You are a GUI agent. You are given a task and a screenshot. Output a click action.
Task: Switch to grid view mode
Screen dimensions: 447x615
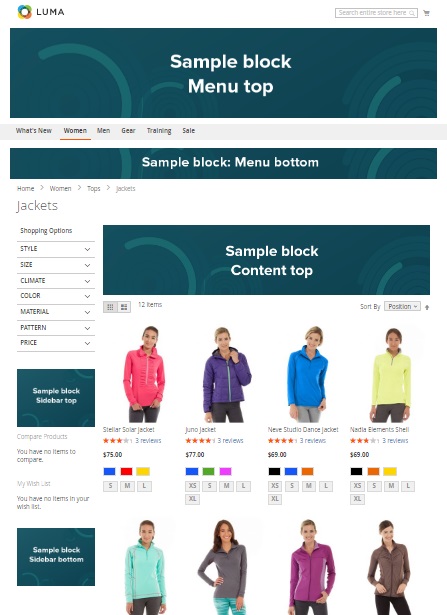pos(110,307)
